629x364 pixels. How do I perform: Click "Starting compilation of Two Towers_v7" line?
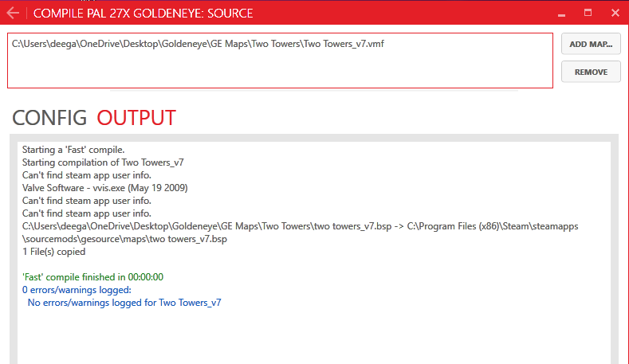click(103, 162)
